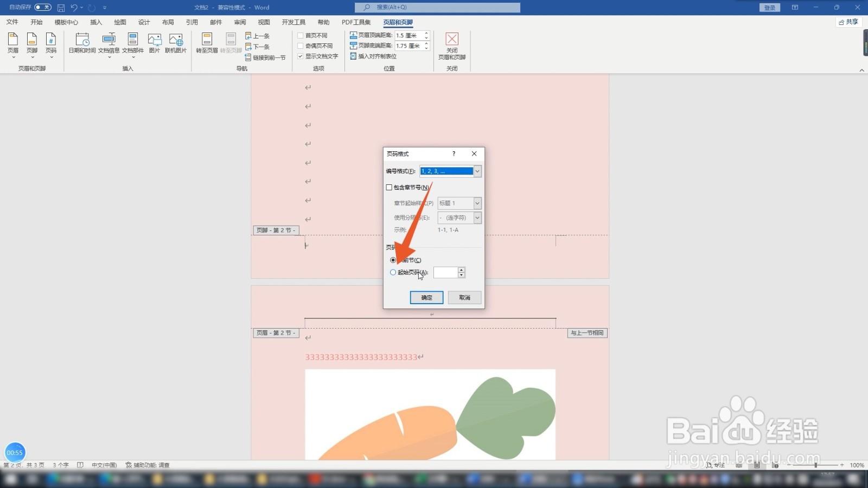The image size is (868, 488).
Task: Switch to 专注 (focus) mode
Action: (x=716, y=465)
